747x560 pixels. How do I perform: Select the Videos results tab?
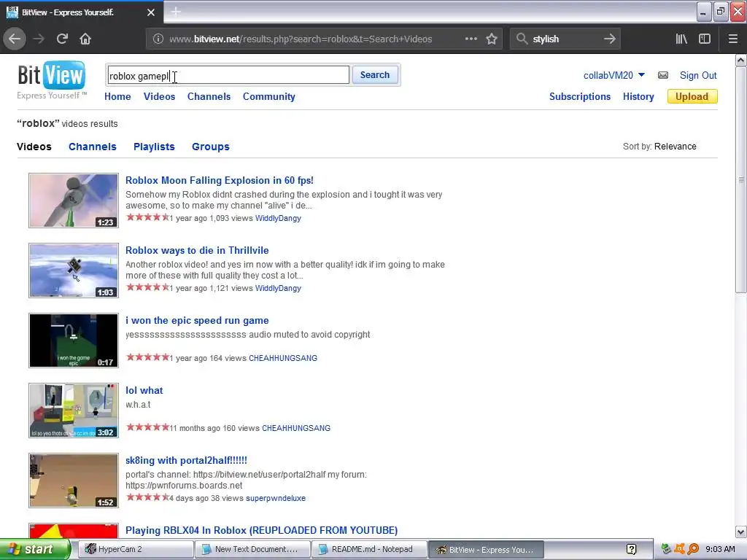pos(34,147)
